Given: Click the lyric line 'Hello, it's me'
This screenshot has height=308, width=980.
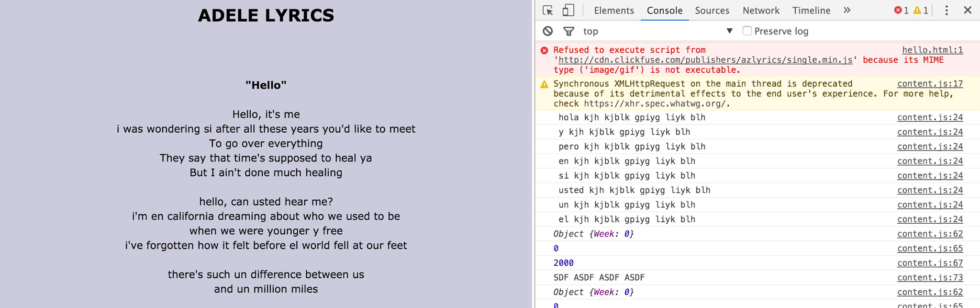Looking at the screenshot, I should click(266, 114).
